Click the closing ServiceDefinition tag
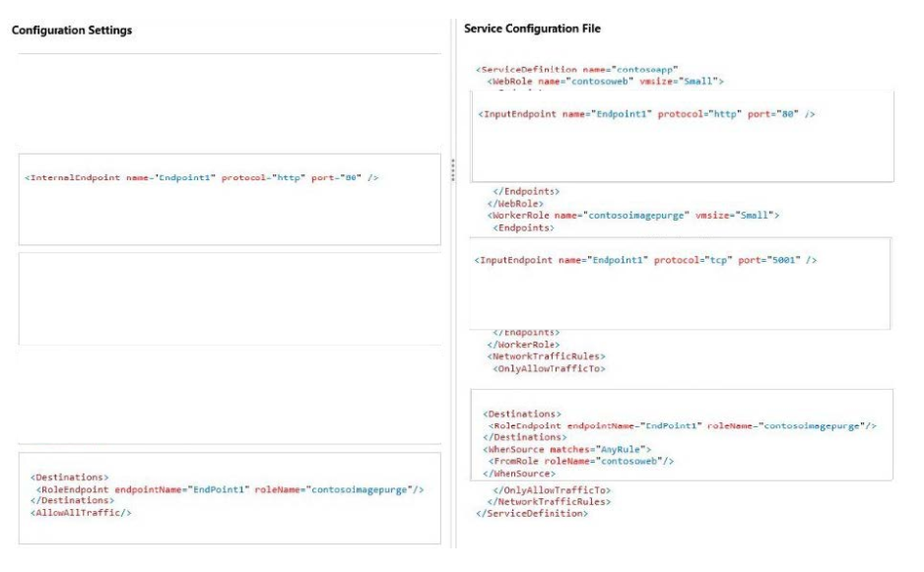 (x=532, y=514)
